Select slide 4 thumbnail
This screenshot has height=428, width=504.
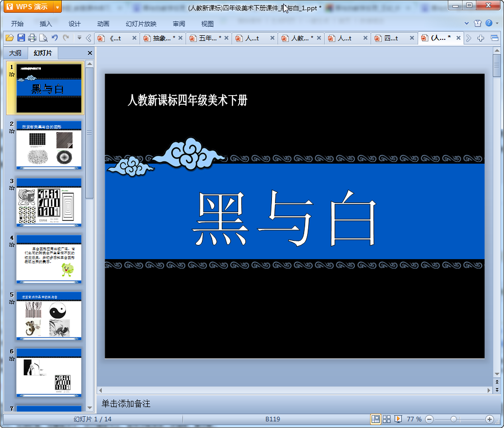pyautogui.click(x=49, y=259)
